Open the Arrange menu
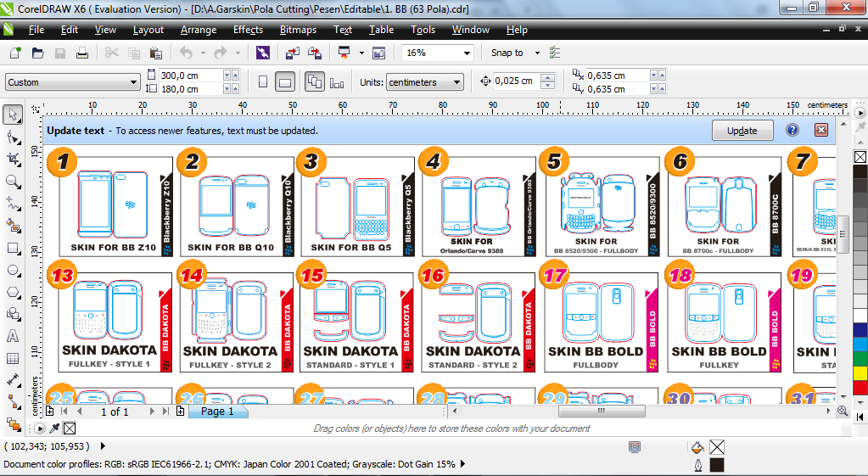This screenshot has height=476, width=868. (199, 30)
